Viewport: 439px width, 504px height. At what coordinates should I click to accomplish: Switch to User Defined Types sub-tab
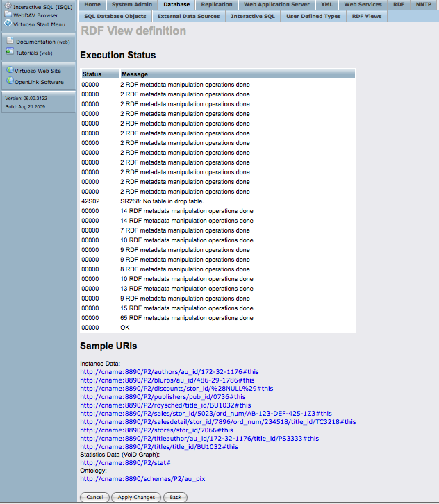(x=313, y=16)
